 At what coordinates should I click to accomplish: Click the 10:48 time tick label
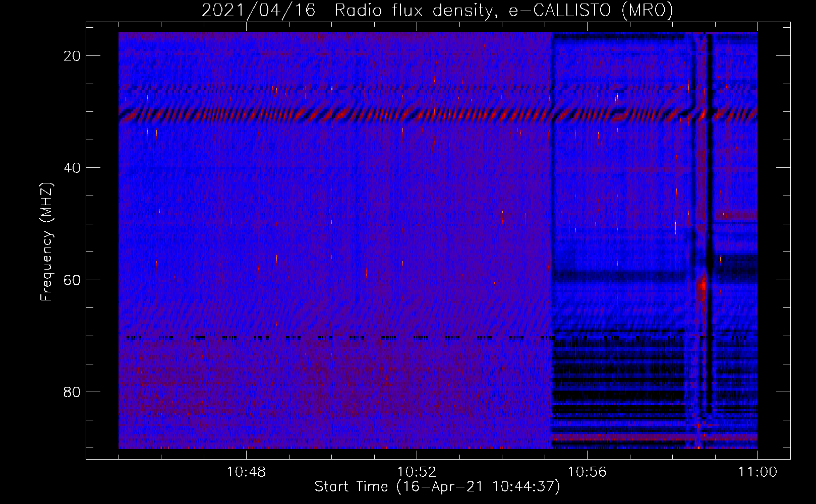coord(246,472)
